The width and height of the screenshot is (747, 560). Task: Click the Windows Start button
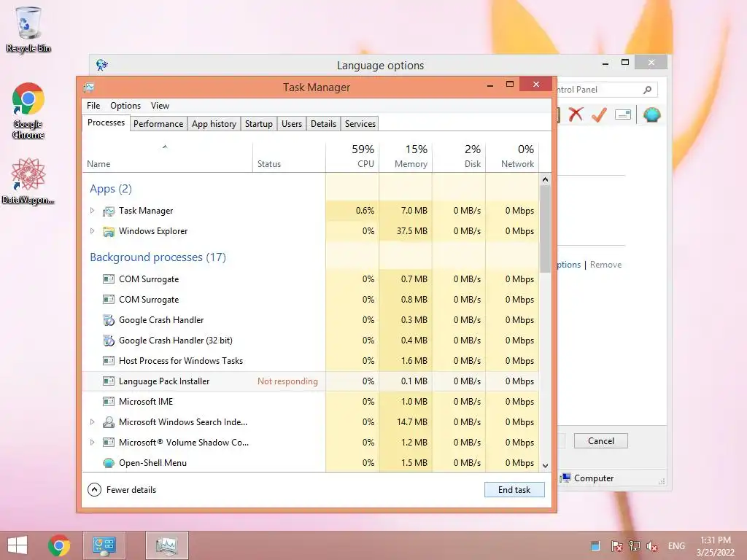(18, 545)
